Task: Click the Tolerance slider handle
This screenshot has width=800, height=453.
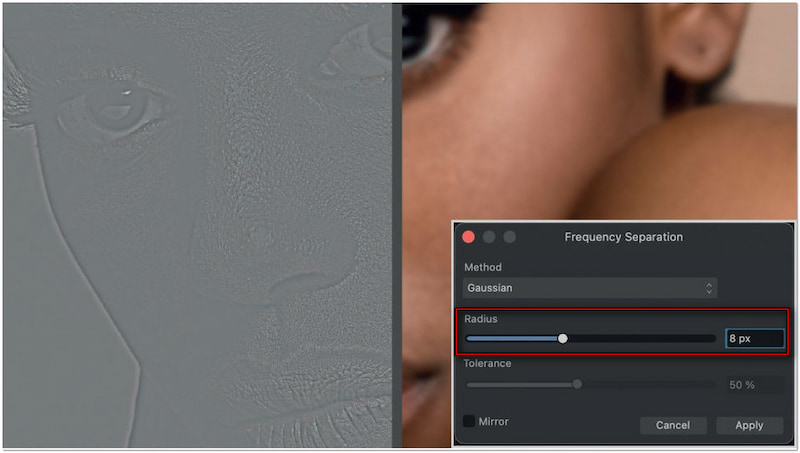Action: pyautogui.click(x=577, y=384)
